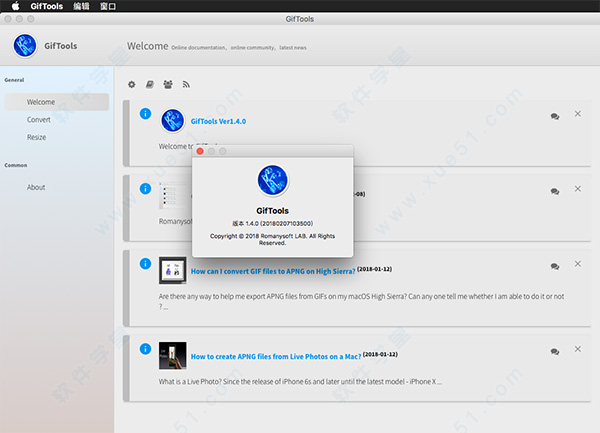Open 'How to create APNG files from Live Photos' link

276,356
